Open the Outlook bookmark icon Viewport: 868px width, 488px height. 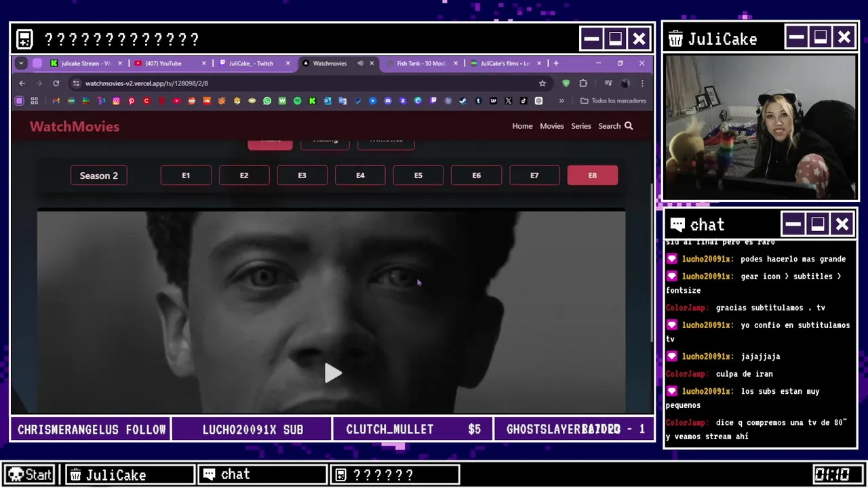tap(328, 101)
